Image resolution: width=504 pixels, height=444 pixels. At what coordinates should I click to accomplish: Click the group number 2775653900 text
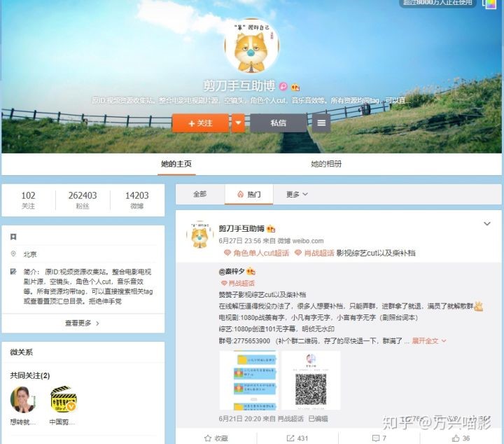point(252,341)
